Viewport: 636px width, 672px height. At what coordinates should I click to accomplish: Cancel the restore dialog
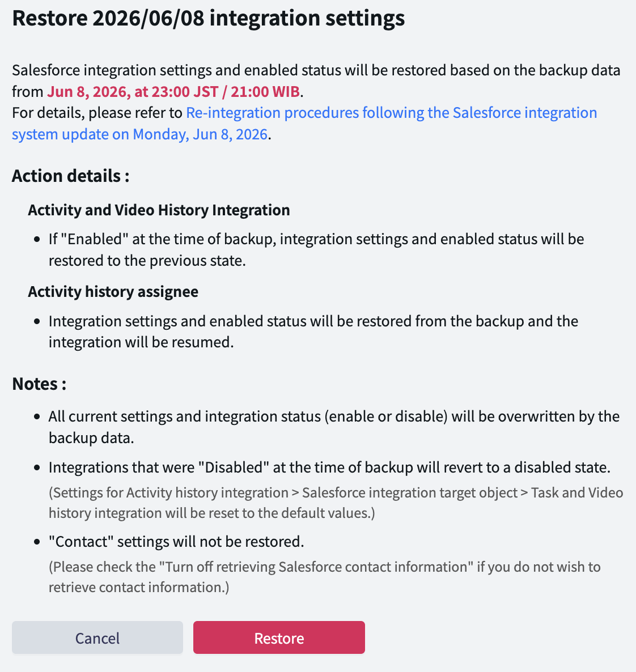tap(97, 637)
